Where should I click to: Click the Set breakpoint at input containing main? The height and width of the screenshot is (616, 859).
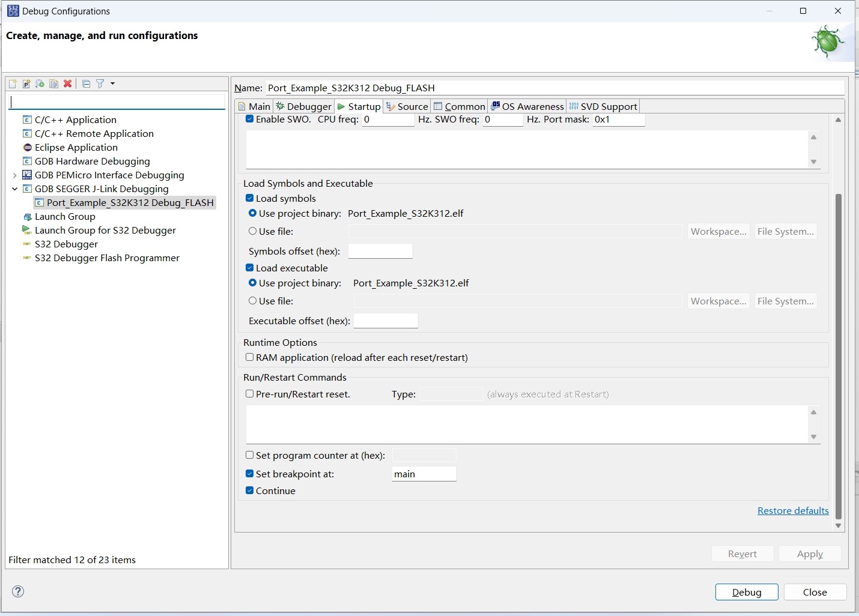pos(424,474)
